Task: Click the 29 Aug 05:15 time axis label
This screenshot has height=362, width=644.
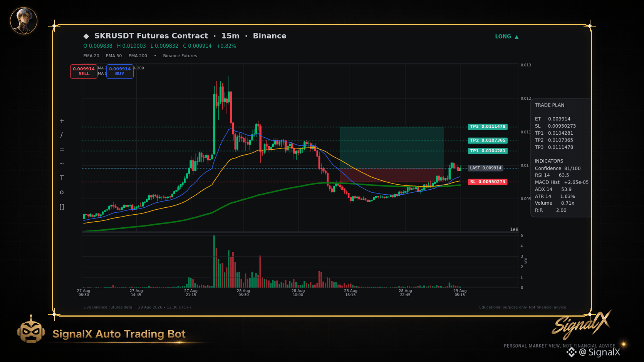Action: [x=460, y=293]
